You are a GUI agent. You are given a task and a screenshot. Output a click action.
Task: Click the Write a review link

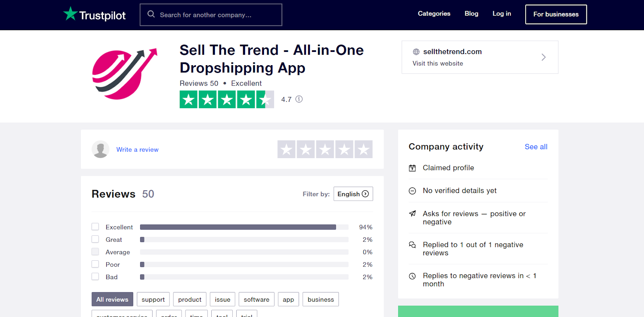click(138, 150)
